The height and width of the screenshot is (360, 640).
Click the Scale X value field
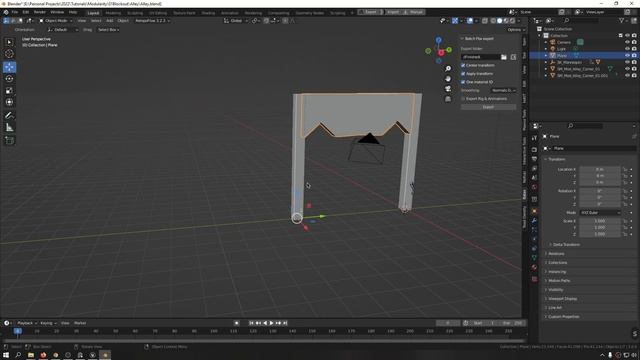[600, 221]
